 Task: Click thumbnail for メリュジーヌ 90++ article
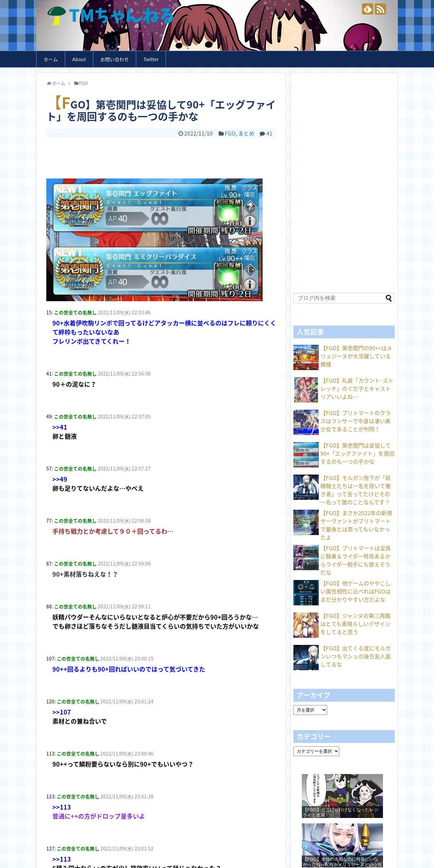306,357
